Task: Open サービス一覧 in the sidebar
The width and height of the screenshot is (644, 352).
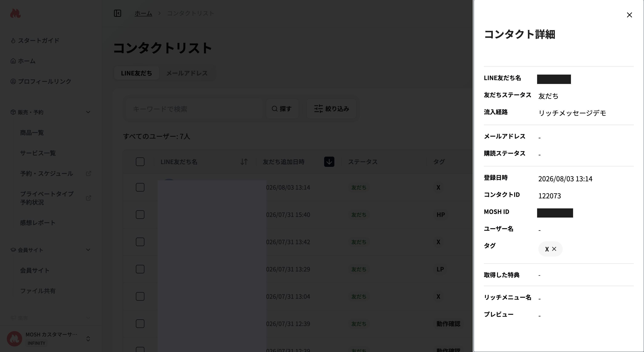Action: click(38, 153)
